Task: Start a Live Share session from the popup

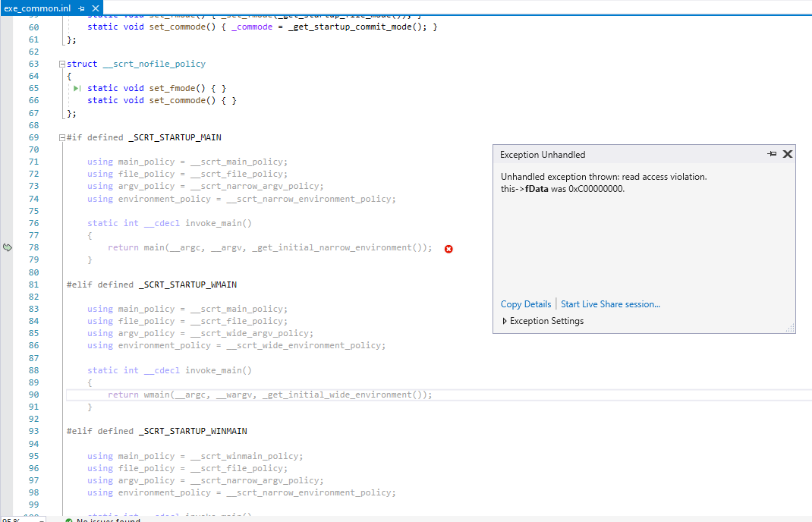Action: point(610,303)
